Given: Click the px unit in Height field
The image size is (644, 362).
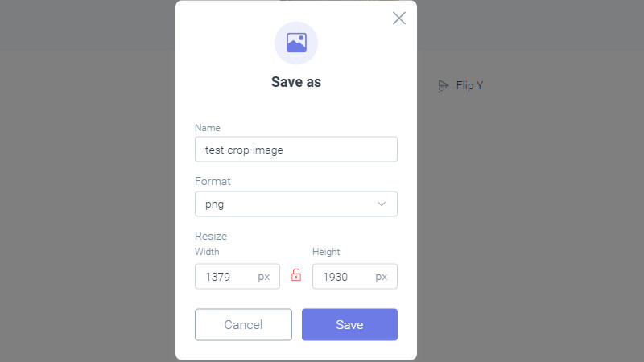Looking at the screenshot, I should point(381,277).
